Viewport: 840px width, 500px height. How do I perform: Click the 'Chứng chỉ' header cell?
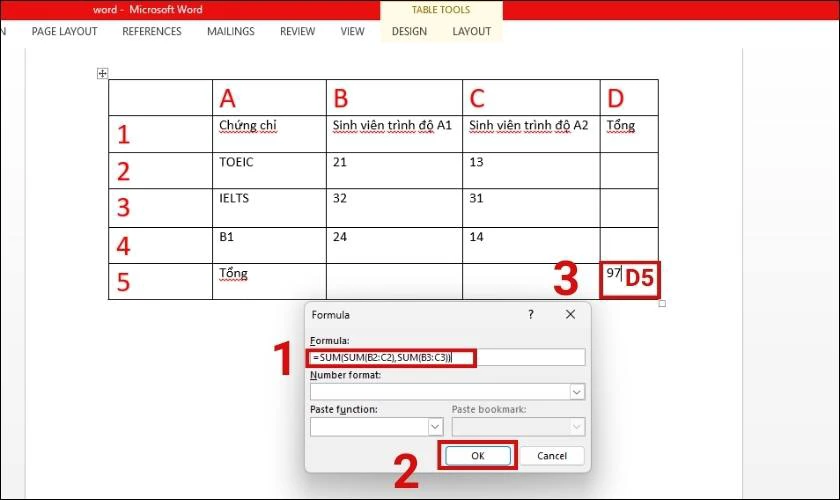[x=269, y=134]
